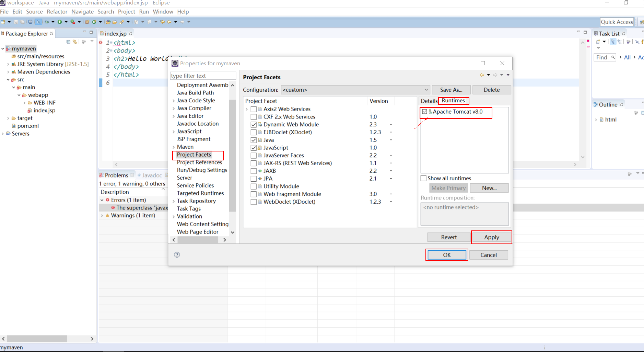Expand Warnings group in Problems view
Screen dimensions: 644x352
point(102,216)
